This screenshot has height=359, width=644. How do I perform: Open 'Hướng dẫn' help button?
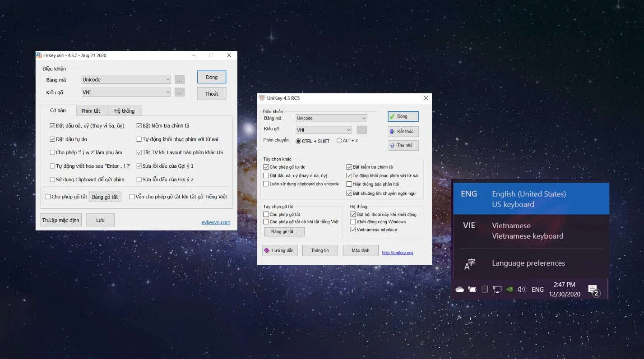280,250
